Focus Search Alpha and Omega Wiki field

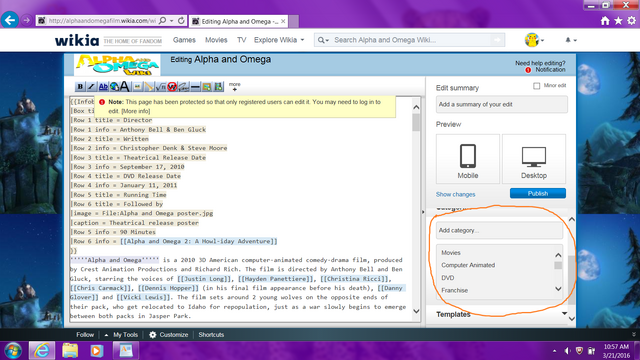[x=411, y=40]
